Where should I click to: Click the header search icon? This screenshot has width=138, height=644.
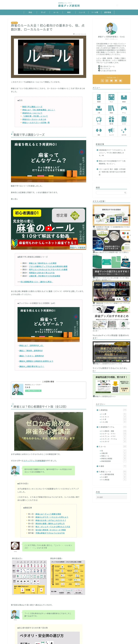(117, 5)
